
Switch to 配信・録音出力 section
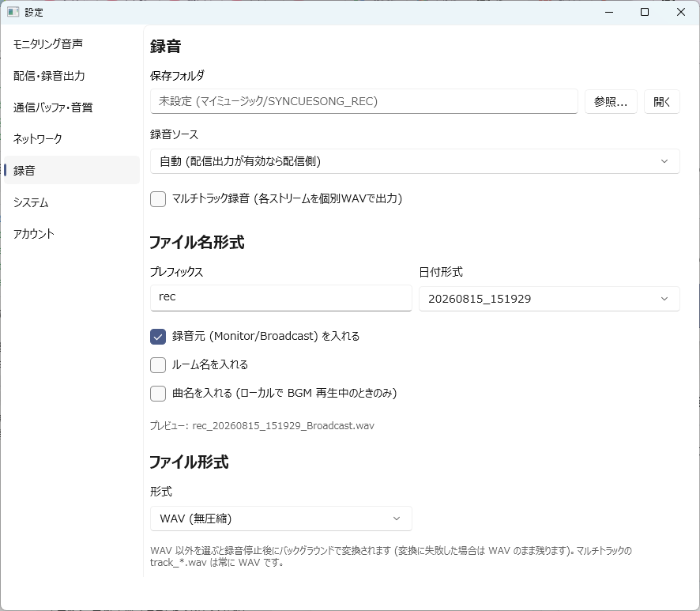point(71,76)
